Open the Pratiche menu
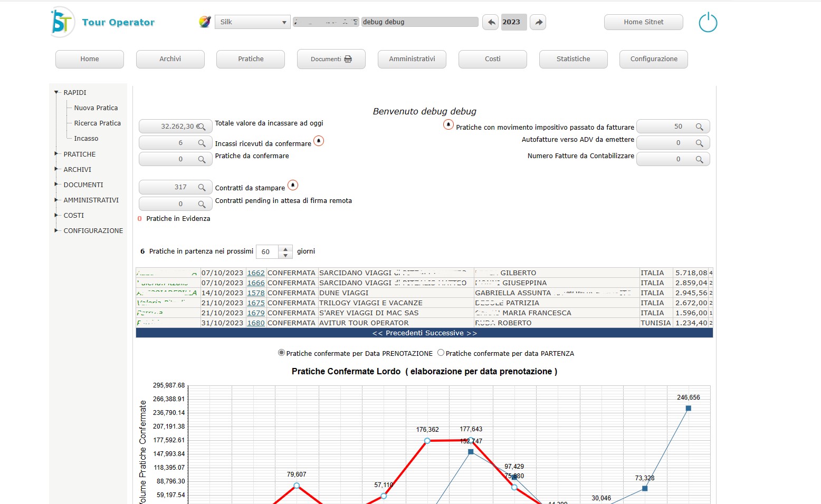 point(251,59)
